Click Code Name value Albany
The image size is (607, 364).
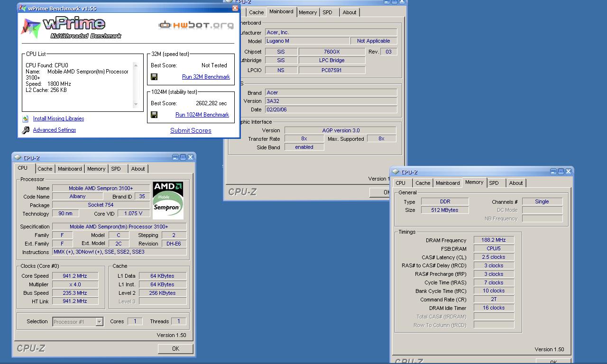click(77, 196)
